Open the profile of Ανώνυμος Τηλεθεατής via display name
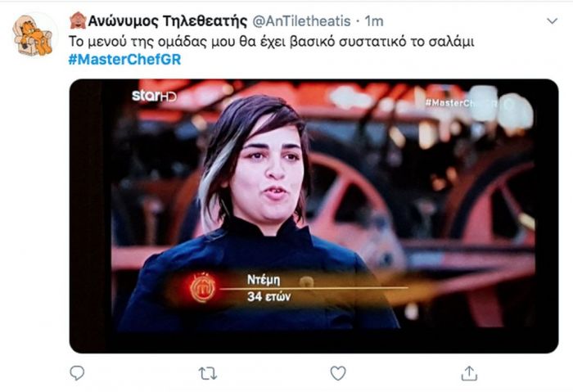The height and width of the screenshot is (392, 573). (x=168, y=21)
